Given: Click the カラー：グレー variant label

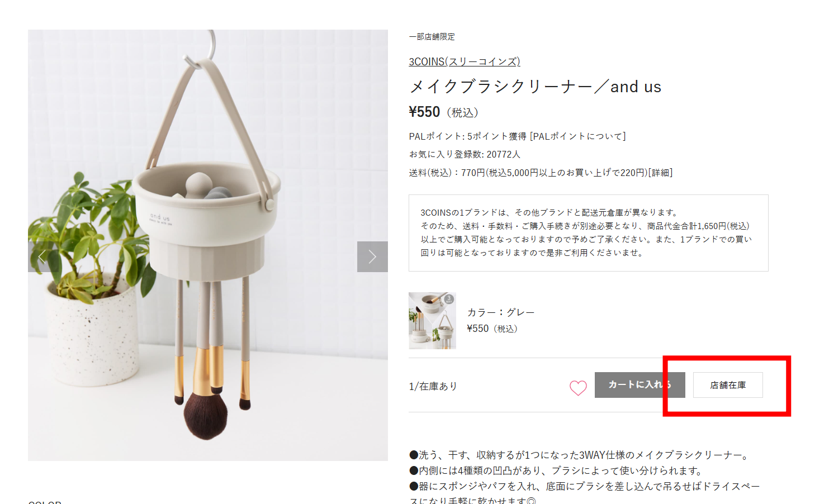Looking at the screenshot, I should point(501,312).
